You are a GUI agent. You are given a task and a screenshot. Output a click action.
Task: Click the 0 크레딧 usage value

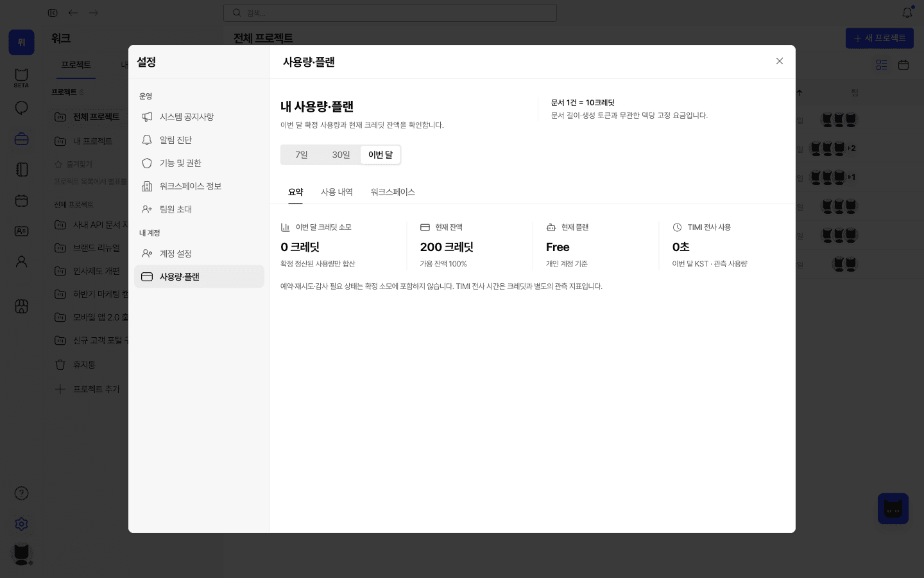click(x=300, y=247)
